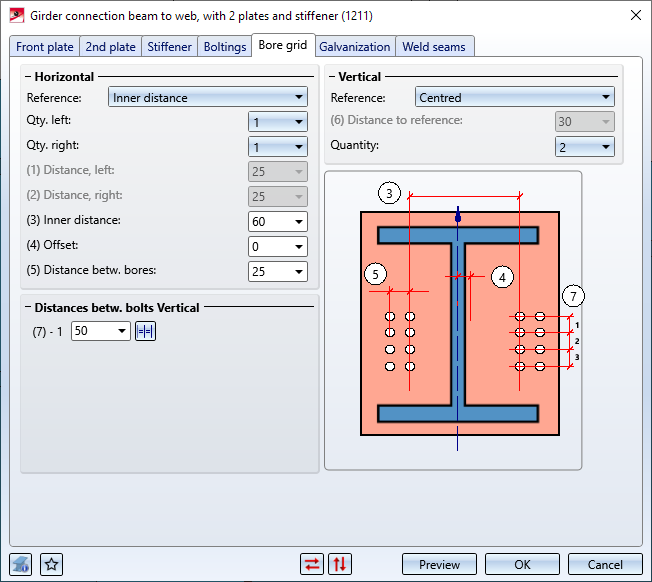Switch to the Weld seams tab
Viewport: 652px width, 582px height.
tap(434, 47)
